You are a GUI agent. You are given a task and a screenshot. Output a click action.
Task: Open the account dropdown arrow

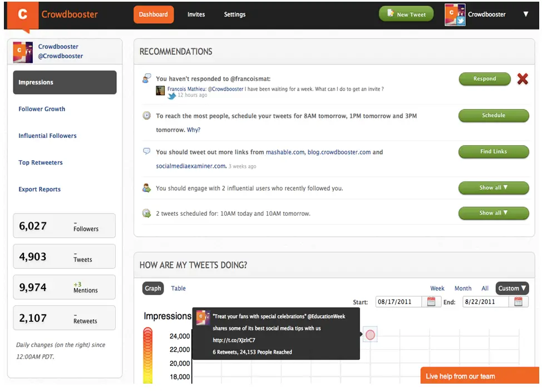(x=526, y=14)
